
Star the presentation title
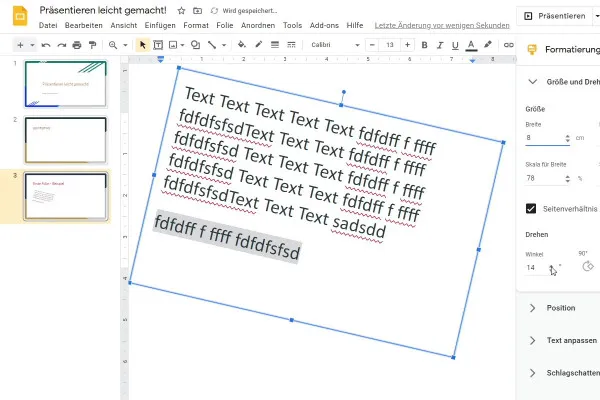point(181,11)
